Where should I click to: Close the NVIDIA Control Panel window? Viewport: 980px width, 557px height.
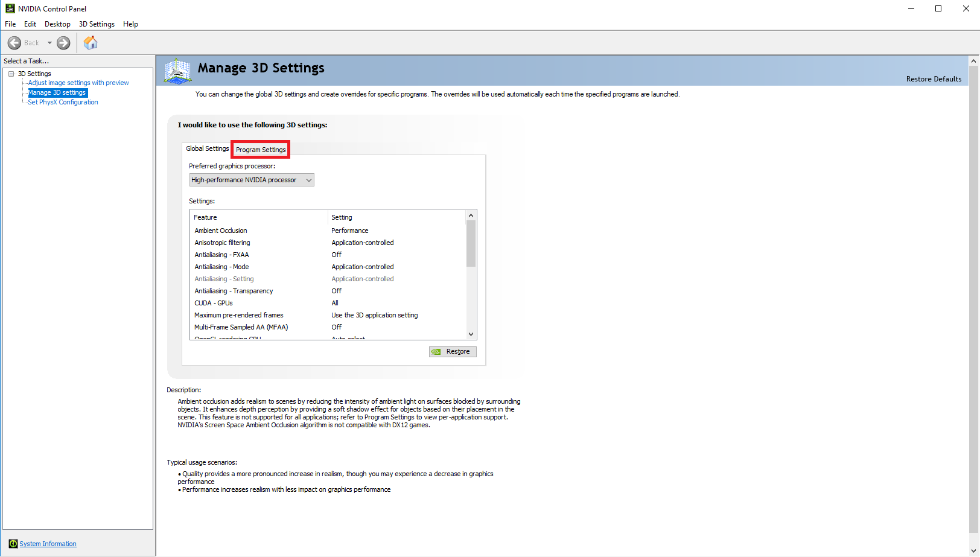coord(966,8)
